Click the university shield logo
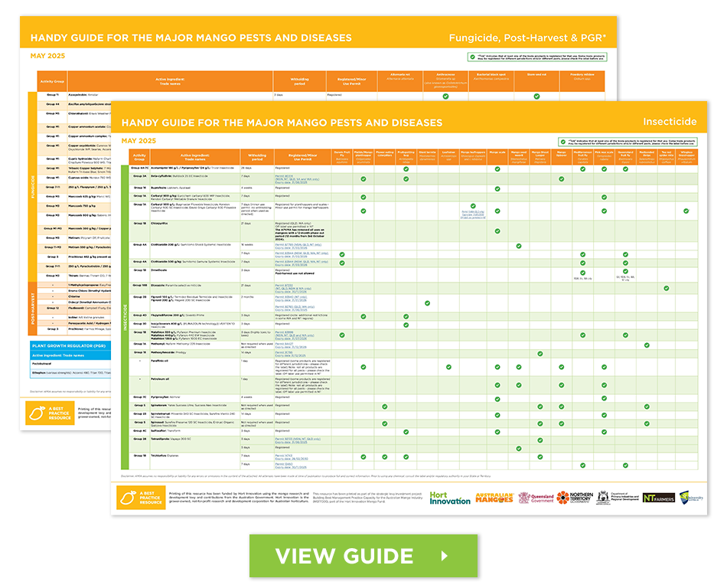This screenshot has width=727, height=588. pyautogui.click(x=691, y=498)
